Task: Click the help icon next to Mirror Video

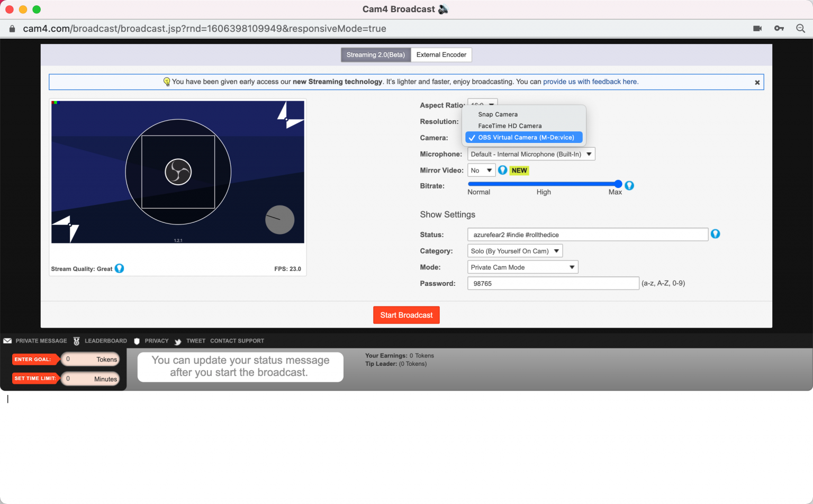Action: pyautogui.click(x=502, y=170)
